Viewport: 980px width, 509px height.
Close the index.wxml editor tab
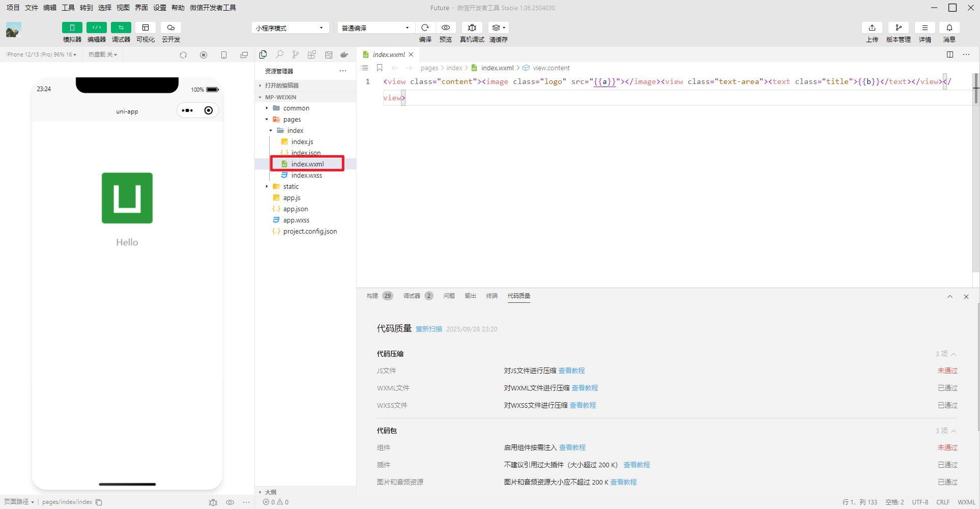411,54
